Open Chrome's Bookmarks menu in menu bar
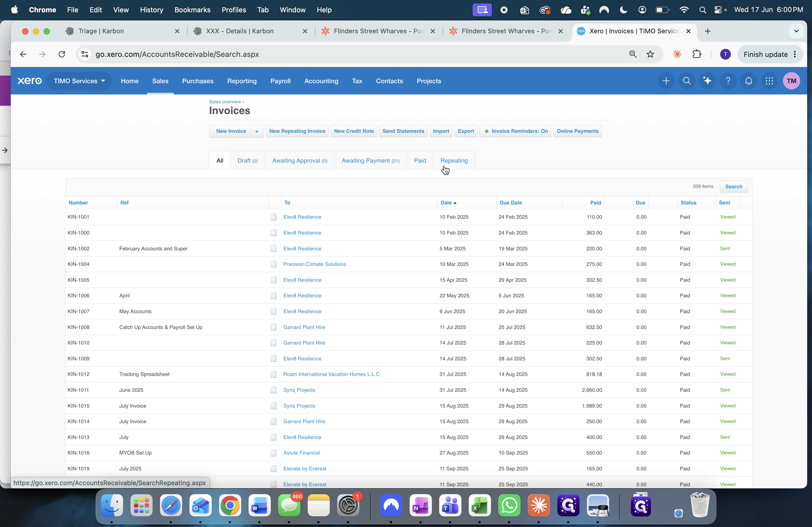Screen dimensions: 812x527 point(193,10)
